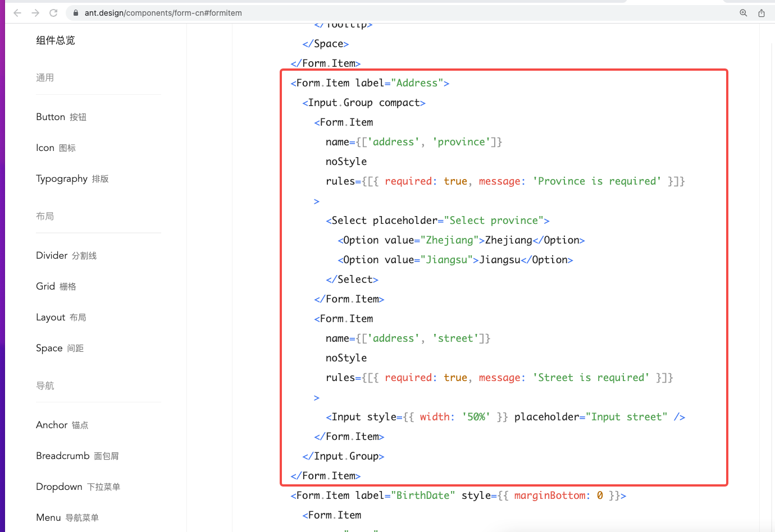775x532 pixels.
Task: Open the browser share menu
Action: pyautogui.click(x=761, y=13)
